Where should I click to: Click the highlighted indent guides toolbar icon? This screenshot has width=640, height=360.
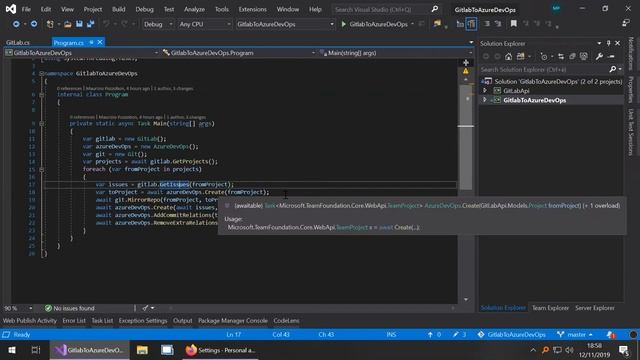471,24
